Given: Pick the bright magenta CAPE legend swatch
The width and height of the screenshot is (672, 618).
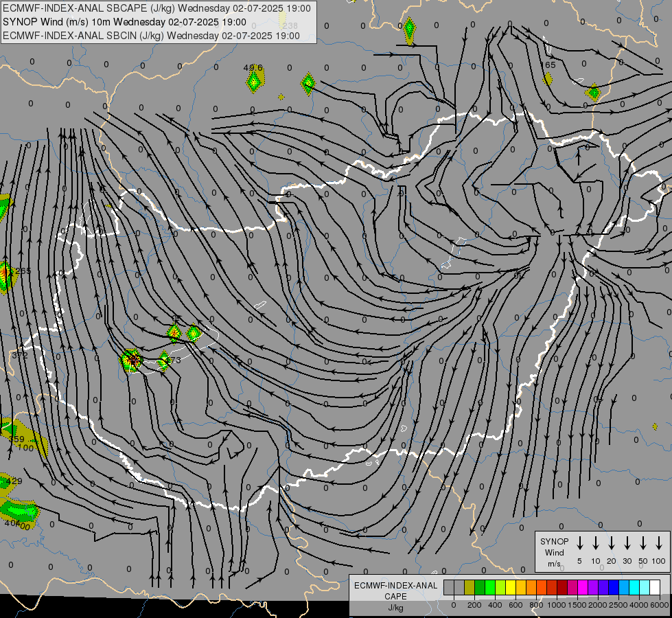Looking at the screenshot, I should [583, 587].
